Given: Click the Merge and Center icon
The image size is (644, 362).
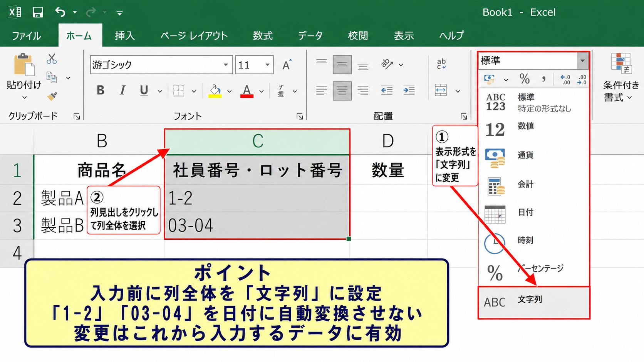Looking at the screenshot, I should coord(441,91).
